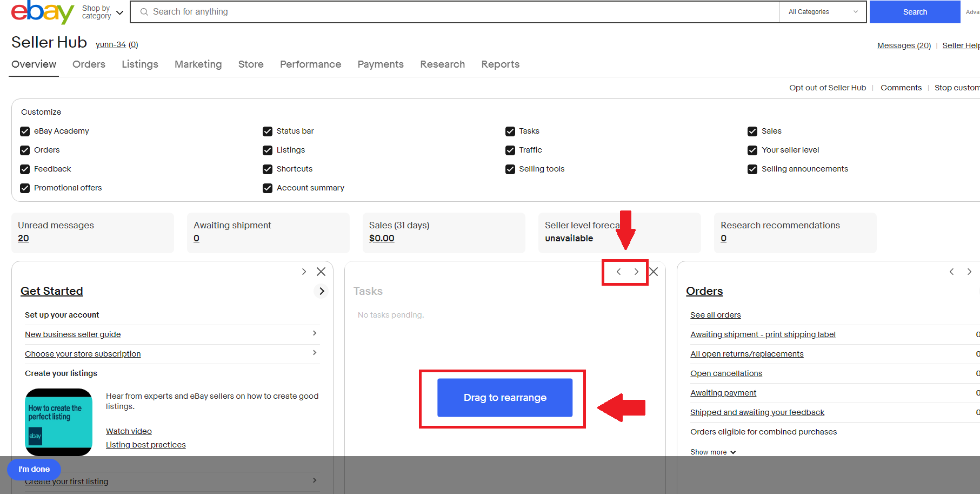The image size is (980, 494).
Task: Toggle Selling announcements checkbox
Action: click(752, 169)
